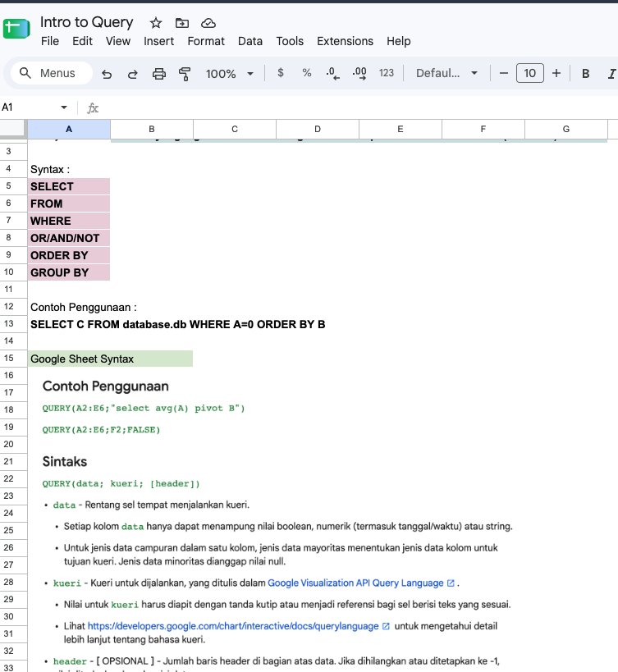Open the Tools menu
The width and height of the screenshot is (618, 672).
click(x=290, y=41)
